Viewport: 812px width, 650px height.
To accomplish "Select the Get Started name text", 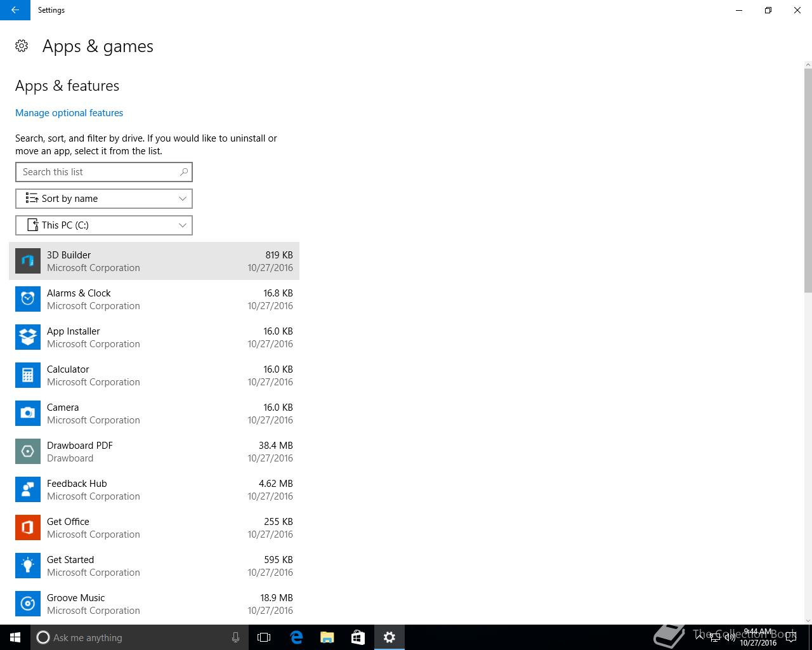I will [x=70, y=559].
